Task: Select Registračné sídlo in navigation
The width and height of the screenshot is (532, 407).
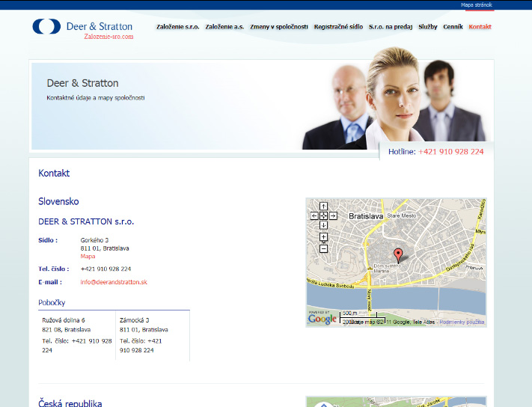Action: coord(338,27)
